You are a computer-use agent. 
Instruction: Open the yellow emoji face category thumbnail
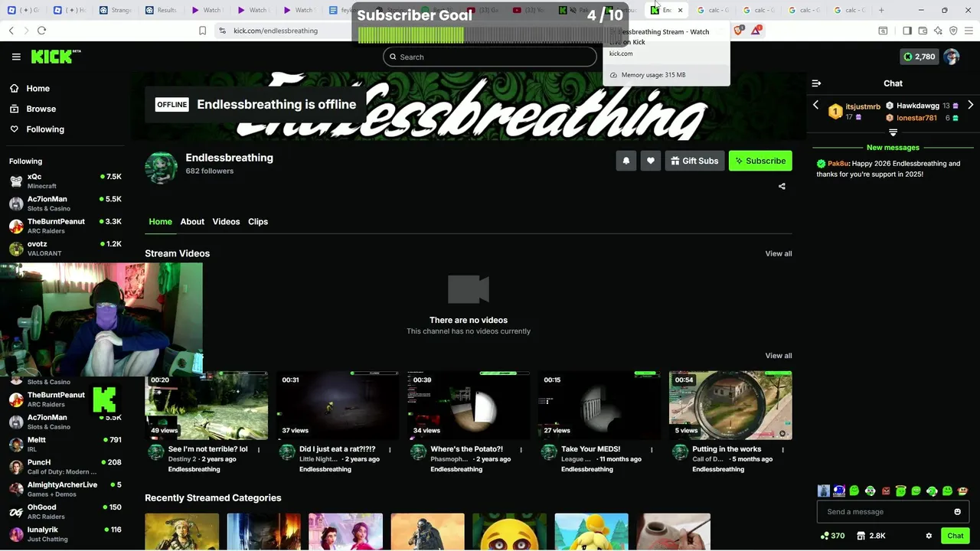click(x=510, y=532)
